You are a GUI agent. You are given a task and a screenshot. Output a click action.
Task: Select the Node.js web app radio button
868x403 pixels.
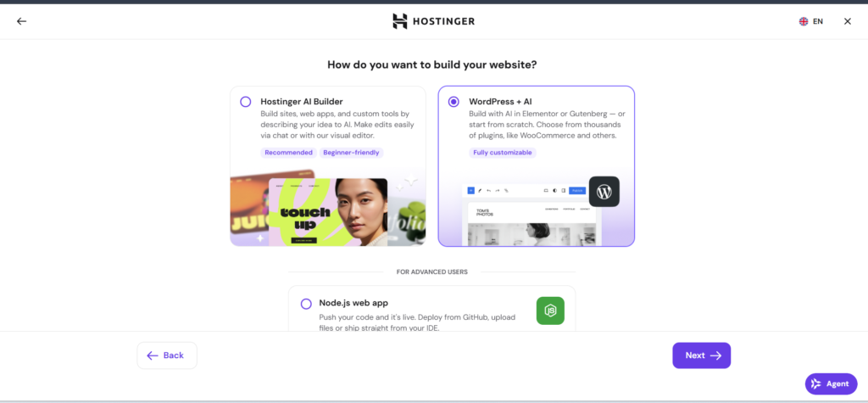pos(306,304)
